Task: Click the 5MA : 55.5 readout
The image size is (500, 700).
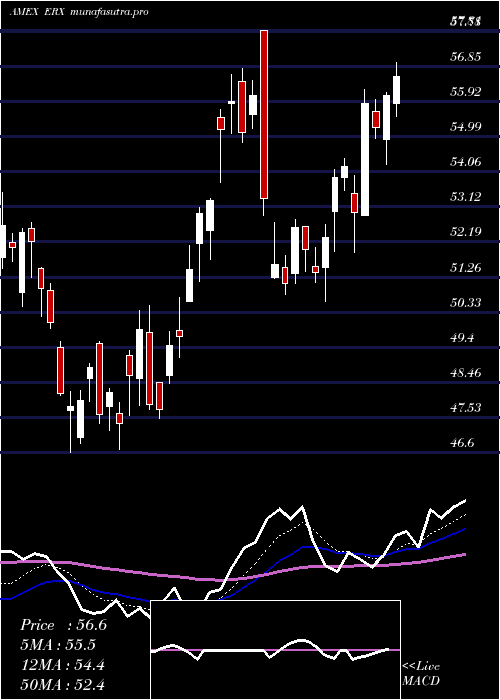Action: tap(58, 645)
